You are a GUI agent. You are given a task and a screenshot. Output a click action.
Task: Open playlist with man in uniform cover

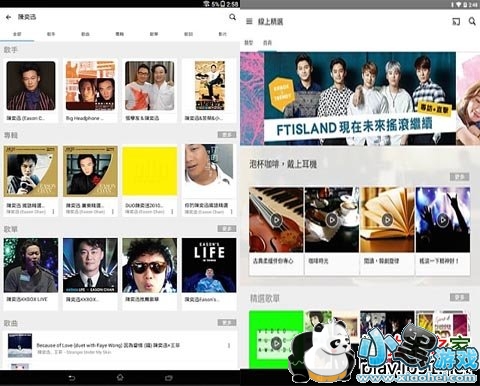tap(90, 265)
